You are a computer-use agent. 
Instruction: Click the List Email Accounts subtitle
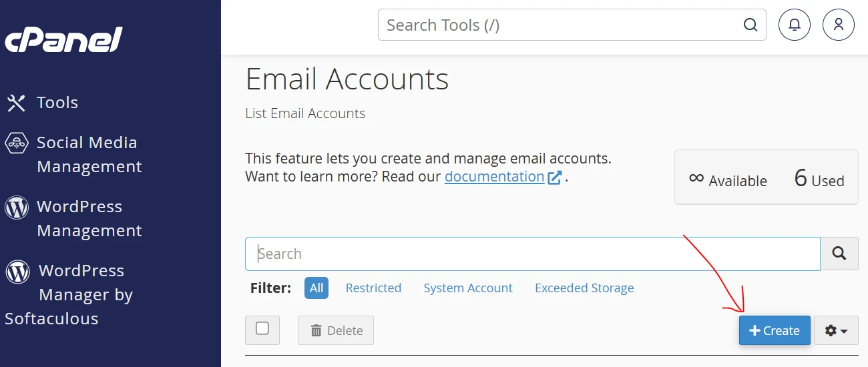tap(305, 113)
